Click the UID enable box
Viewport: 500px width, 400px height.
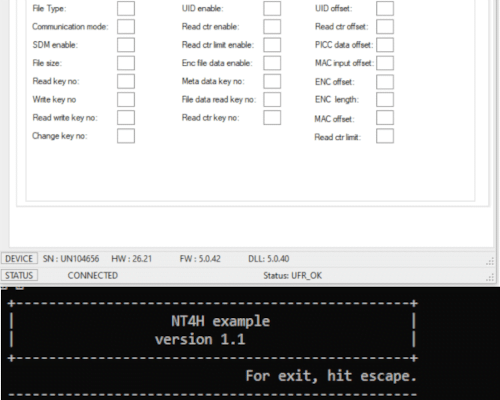tap(272, 8)
